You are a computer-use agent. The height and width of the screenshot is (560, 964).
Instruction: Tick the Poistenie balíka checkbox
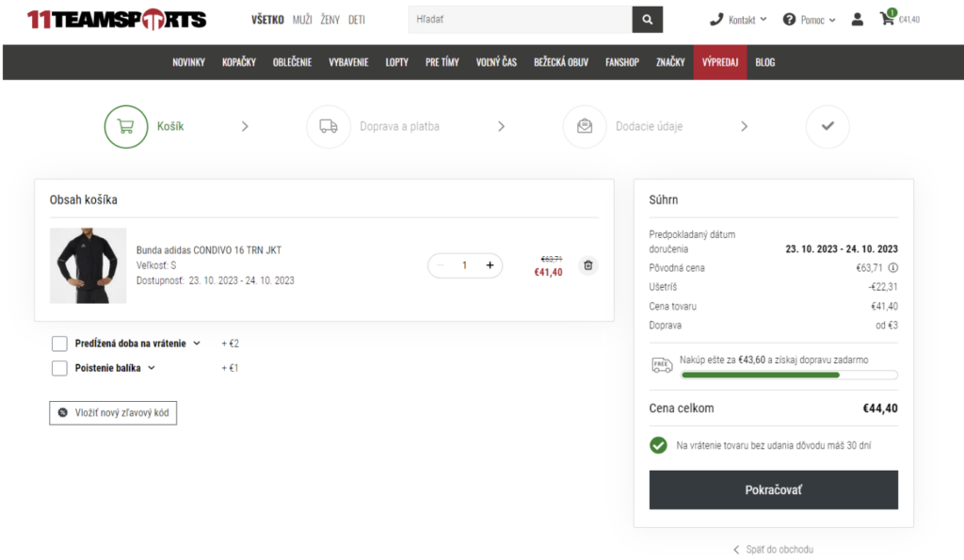click(59, 368)
